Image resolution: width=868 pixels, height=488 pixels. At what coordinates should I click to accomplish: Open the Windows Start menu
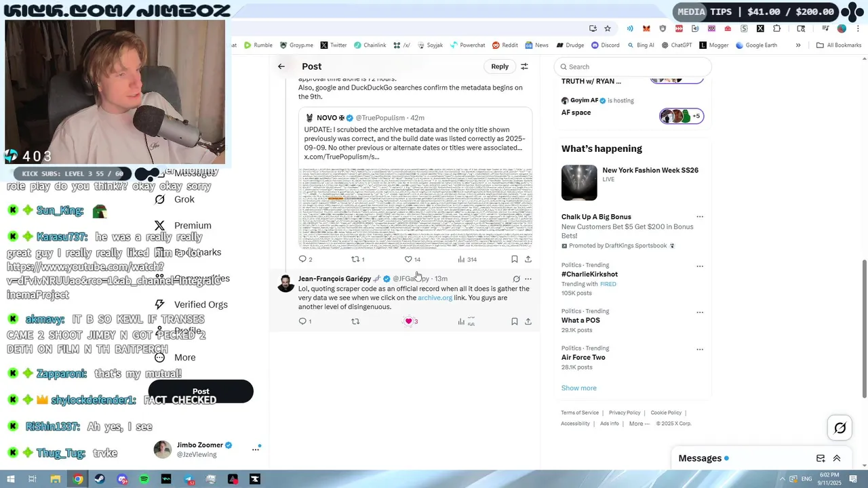[11, 479]
